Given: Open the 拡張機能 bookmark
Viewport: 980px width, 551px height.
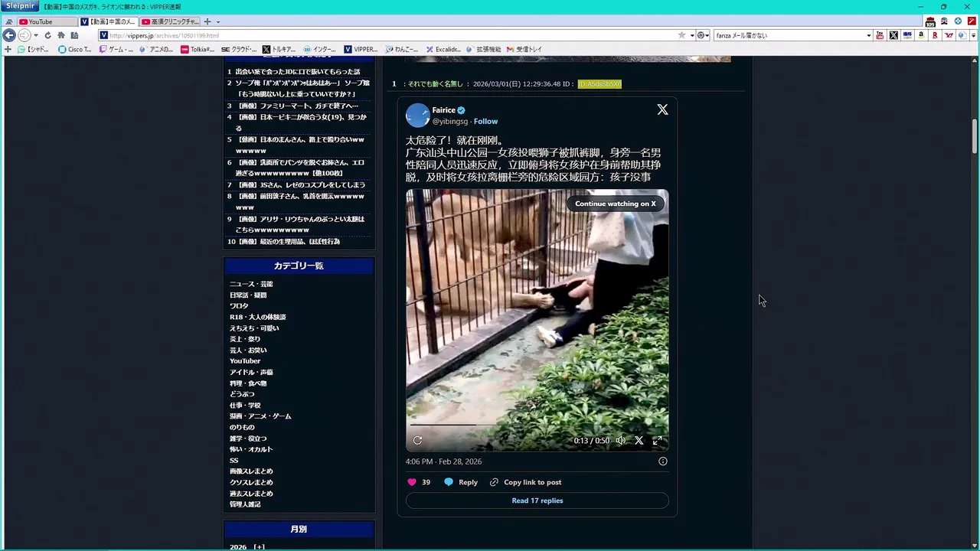Looking at the screenshot, I should click(x=483, y=49).
